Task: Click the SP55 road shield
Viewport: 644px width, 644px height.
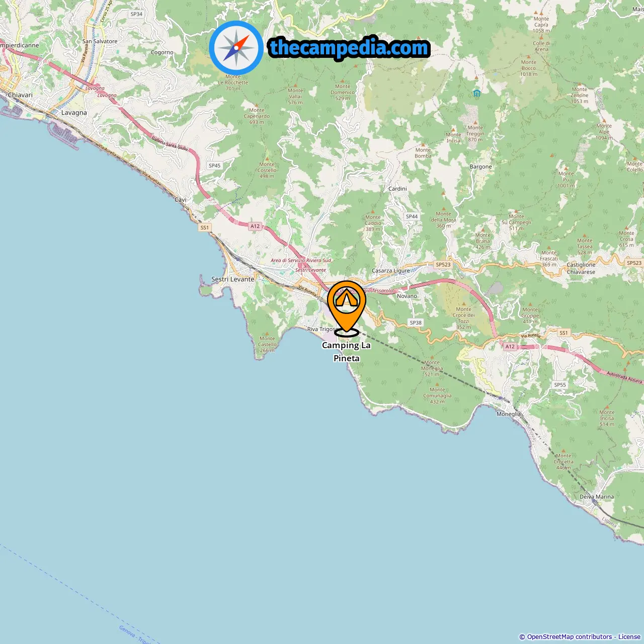Action: [560, 385]
